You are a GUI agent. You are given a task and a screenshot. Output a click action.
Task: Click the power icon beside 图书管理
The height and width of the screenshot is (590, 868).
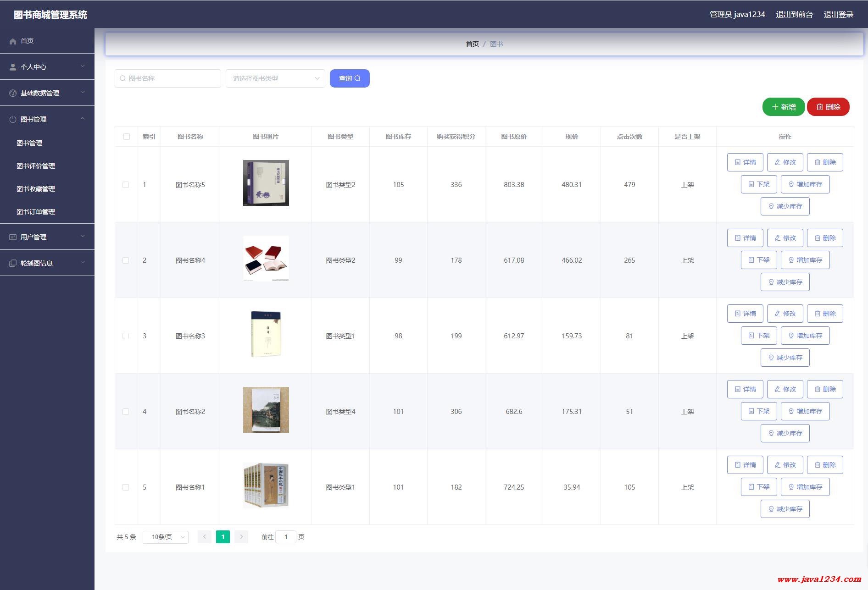point(13,119)
